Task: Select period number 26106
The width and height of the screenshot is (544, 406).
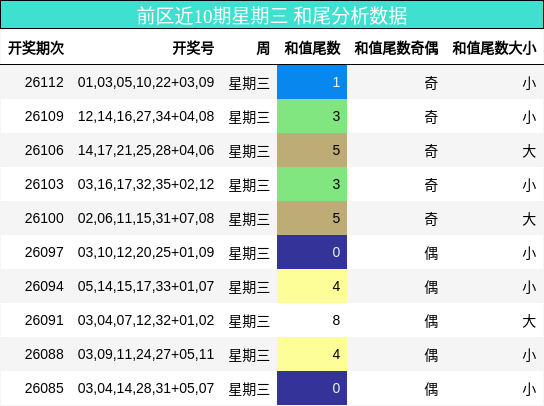Action: pos(44,151)
